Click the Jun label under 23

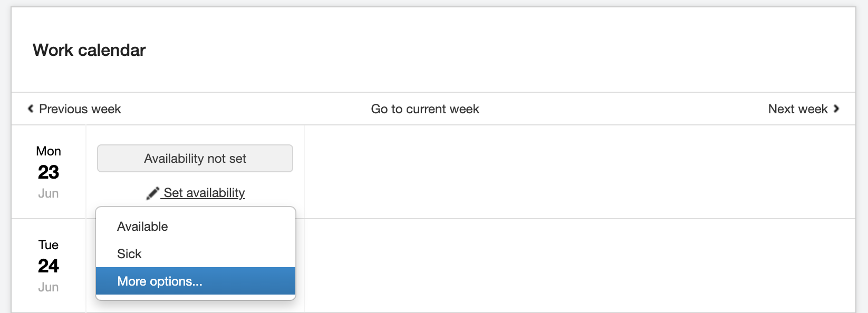[49, 193]
